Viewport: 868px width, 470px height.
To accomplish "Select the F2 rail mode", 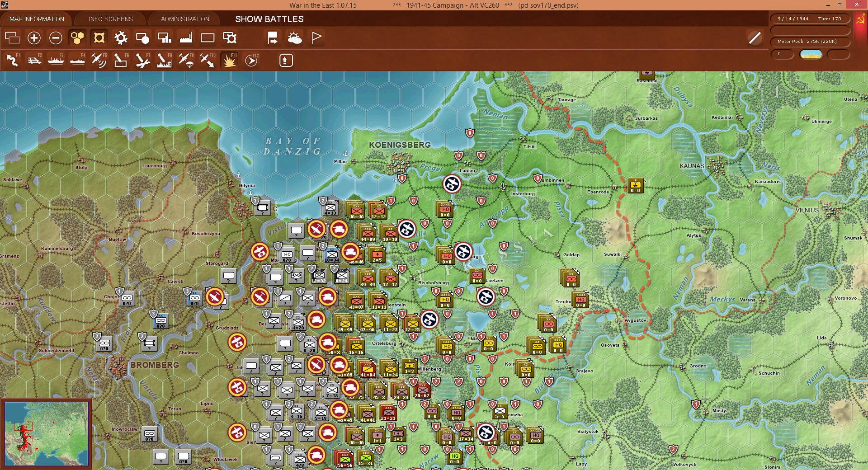I will point(34,60).
